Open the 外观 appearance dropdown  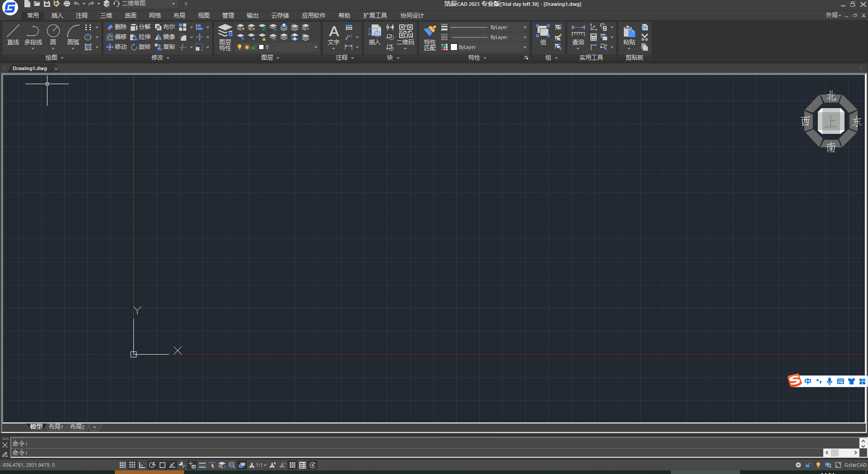pyautogui.click(x=833, y=15)
